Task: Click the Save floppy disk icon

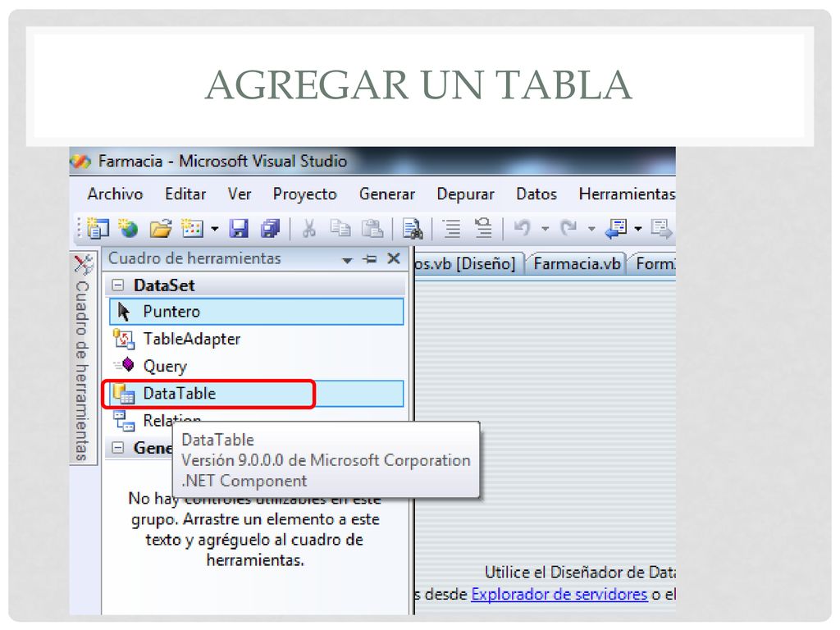Action: click(x=239, y=229)
